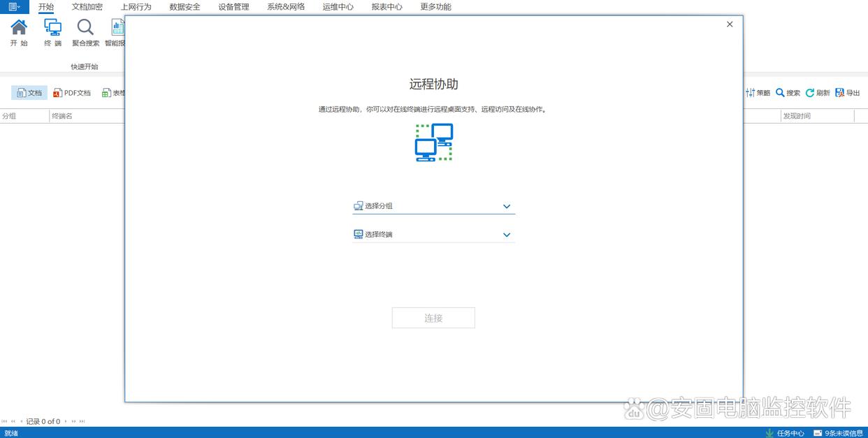Viewport: 868px width, 438px height.
Task: Expand the 选择终端 dropdown
Action: (x=507, y=235)
